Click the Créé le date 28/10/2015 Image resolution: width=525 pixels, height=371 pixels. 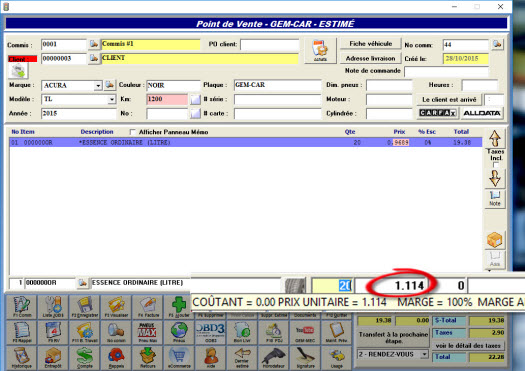coord(465,59)
